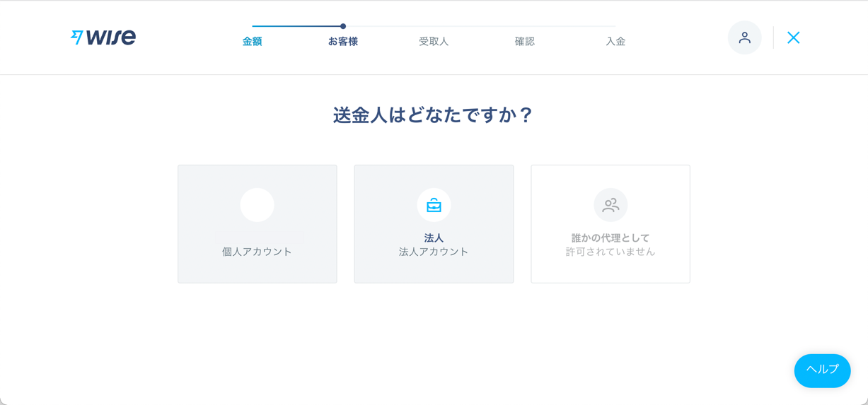This screenshot has height=405, width=868.
Task: Jump to the 受取人 step
Action: [433, 42]
